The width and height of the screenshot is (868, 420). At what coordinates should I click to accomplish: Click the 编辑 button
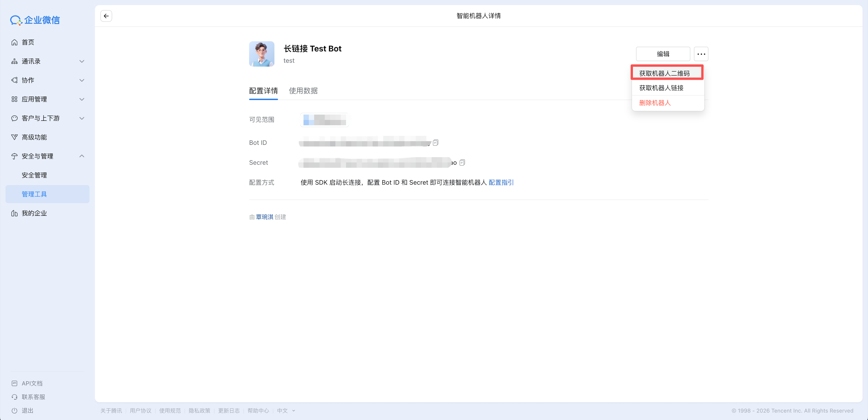(x=663, y=54)
